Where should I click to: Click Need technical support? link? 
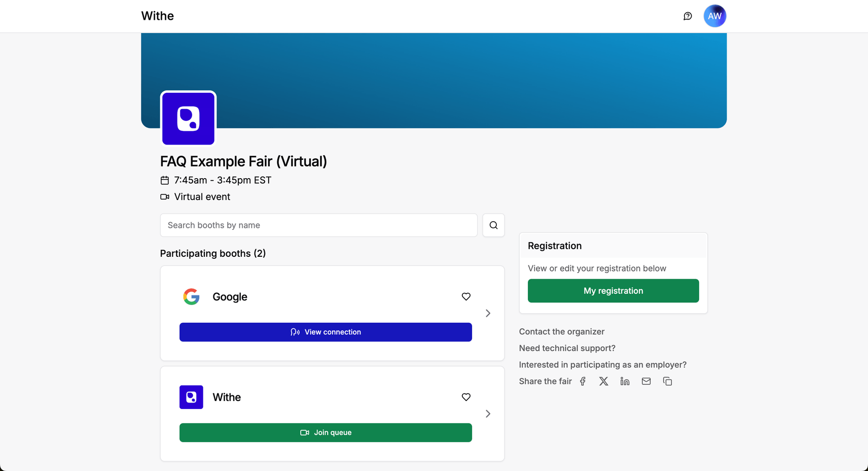click(567, 348)
